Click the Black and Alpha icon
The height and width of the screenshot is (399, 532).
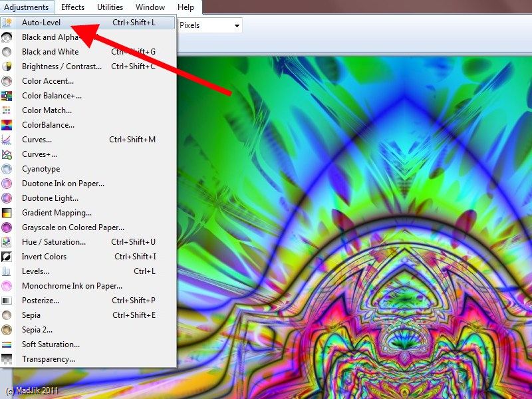(x=7, y=37)
